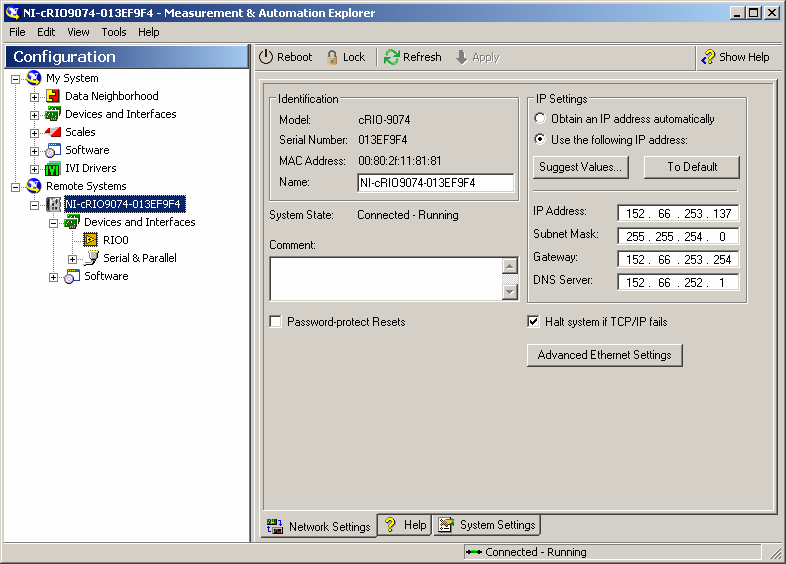Enable Password-protect Resets checkbox
This screenshot has width=786, height=564.
click(x=275, y=321)
